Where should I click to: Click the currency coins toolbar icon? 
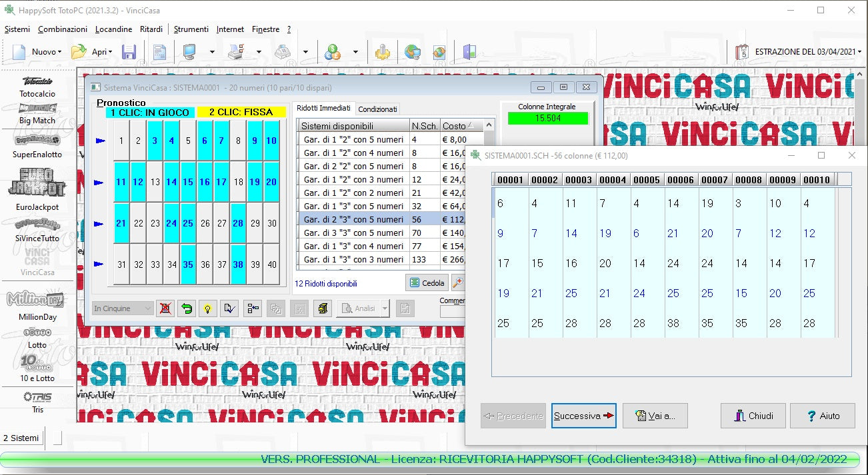(332, 51)
